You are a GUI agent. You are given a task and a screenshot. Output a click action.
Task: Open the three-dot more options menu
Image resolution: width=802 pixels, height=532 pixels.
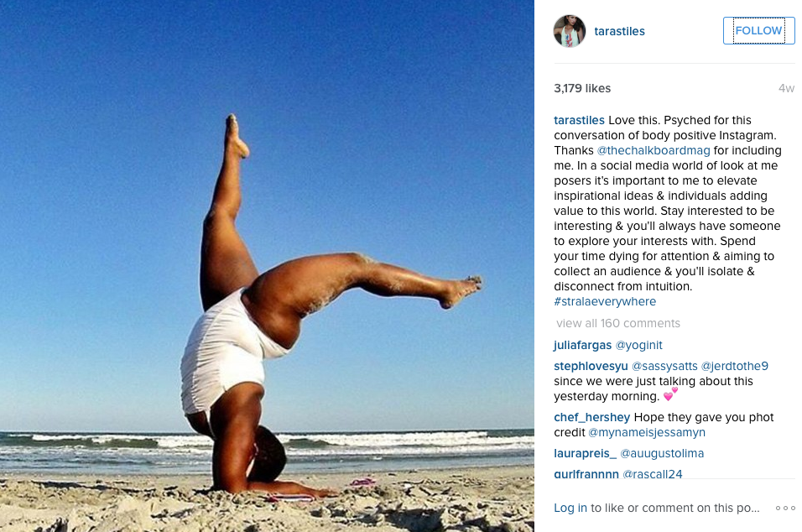[785, 508]
